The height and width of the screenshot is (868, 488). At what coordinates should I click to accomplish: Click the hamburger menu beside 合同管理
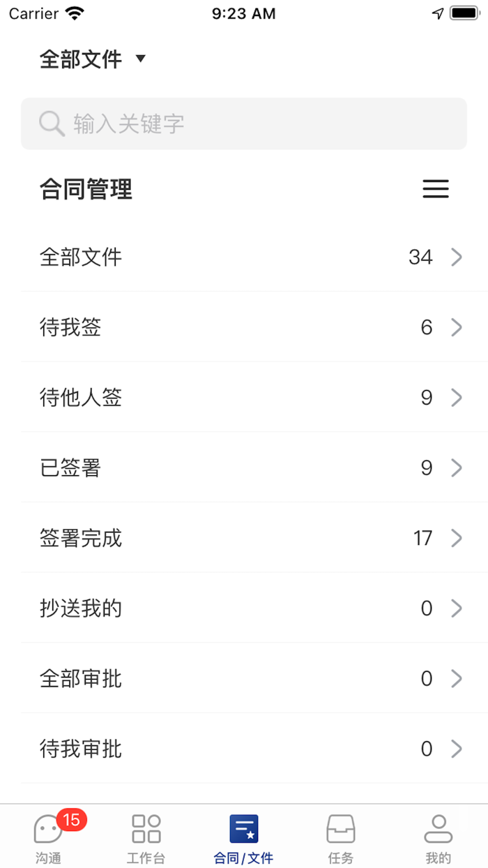tap(436, 189)
